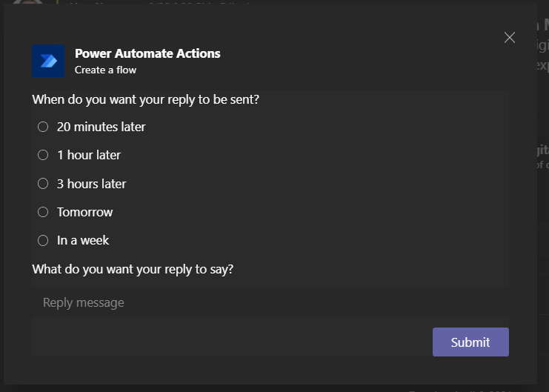Screen dimensions: 549x392
Task: Select the 20 minutes later radio button
Action: click(x=43, y=127)
